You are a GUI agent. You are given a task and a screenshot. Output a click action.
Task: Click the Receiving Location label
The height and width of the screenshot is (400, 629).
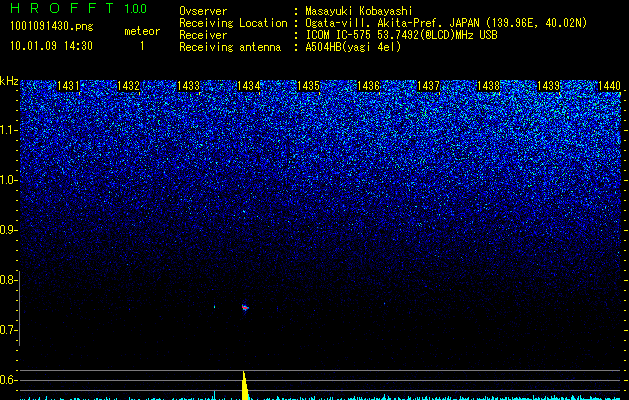point(233,23)
